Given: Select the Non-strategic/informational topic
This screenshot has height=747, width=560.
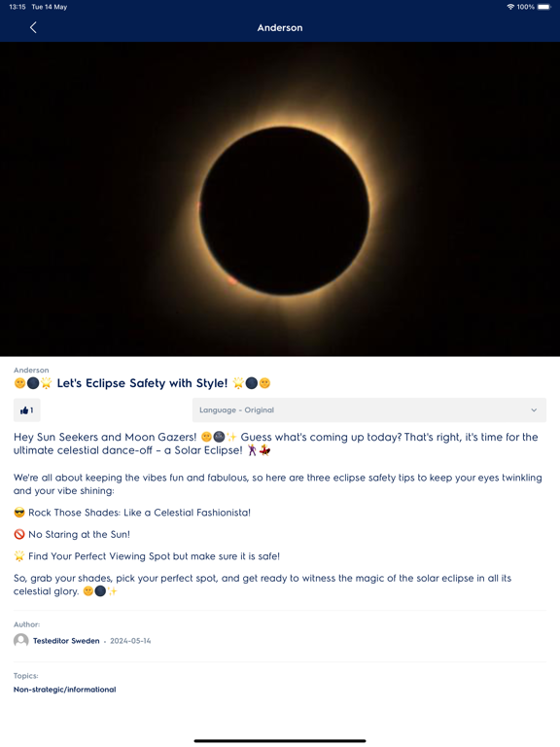Looking at the screenshot, I should 65,690.
